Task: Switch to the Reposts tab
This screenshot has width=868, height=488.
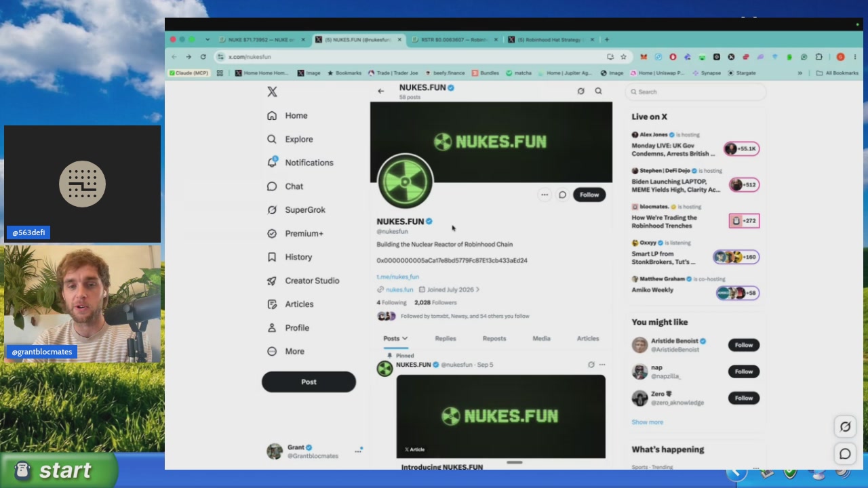Action: (x=494, y=338)
